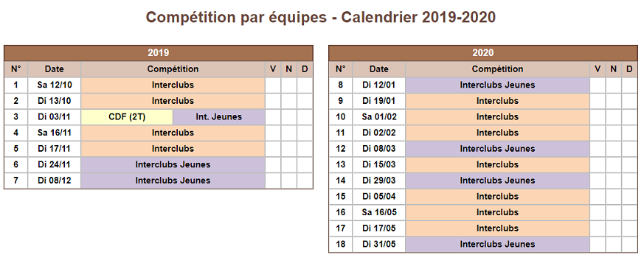Click the V cell for match number 1

pyautogui.click(x=273, y=85)
